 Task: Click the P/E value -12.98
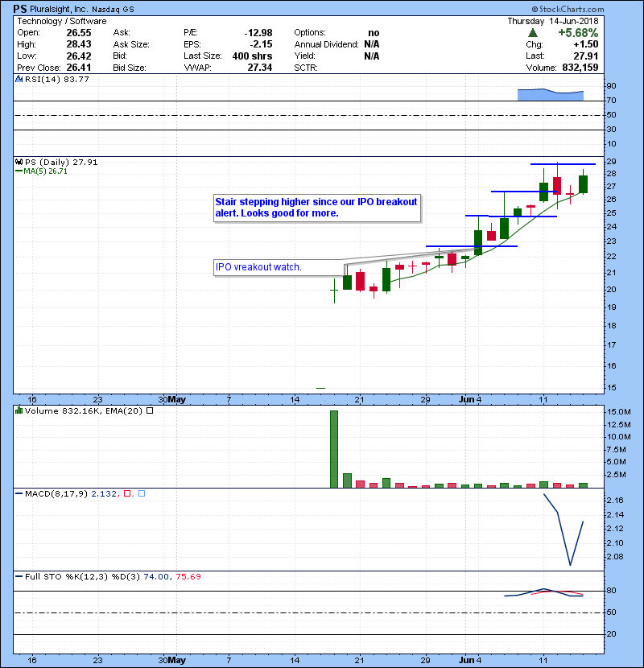point(258,33)
